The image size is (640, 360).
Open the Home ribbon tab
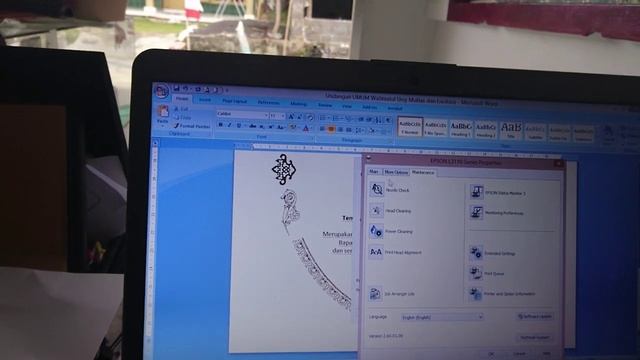182,99
